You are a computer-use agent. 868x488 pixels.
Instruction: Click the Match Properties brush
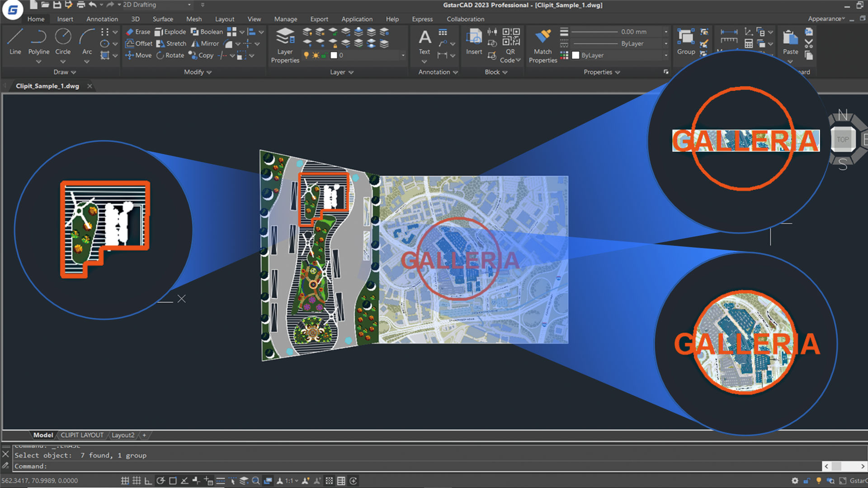(542, 45)
